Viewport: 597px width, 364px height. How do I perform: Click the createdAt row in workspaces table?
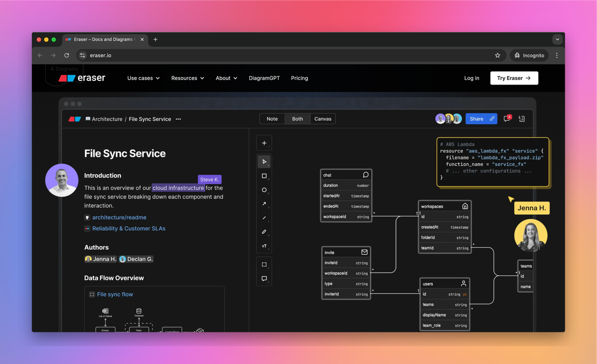(445, 227)
